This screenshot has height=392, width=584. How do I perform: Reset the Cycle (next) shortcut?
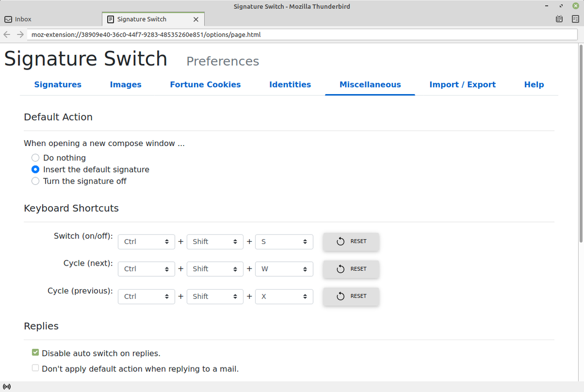coord(351,269)
